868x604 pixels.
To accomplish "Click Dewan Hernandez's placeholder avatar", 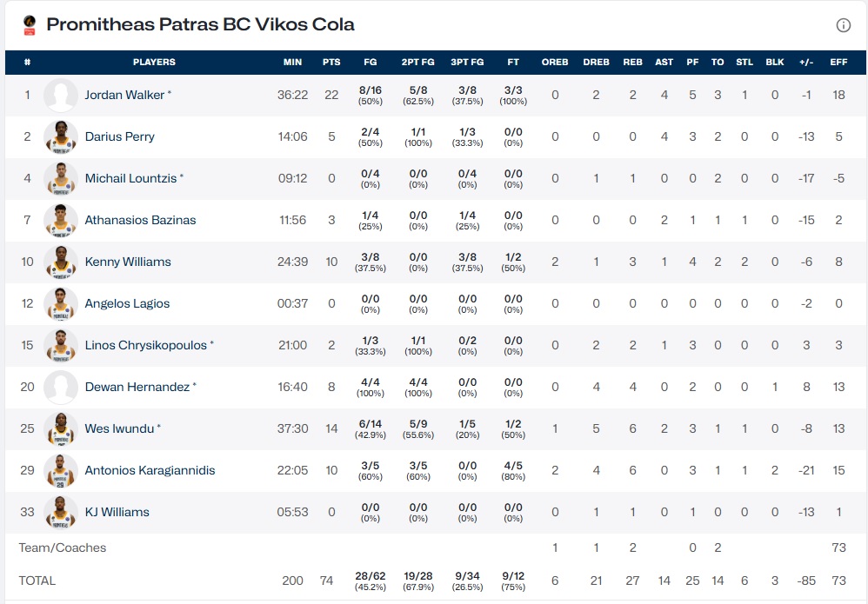I will [61, 387].
